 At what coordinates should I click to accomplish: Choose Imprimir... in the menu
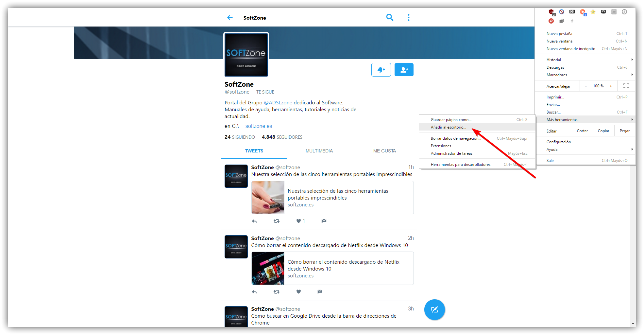(x=586, y=97)
